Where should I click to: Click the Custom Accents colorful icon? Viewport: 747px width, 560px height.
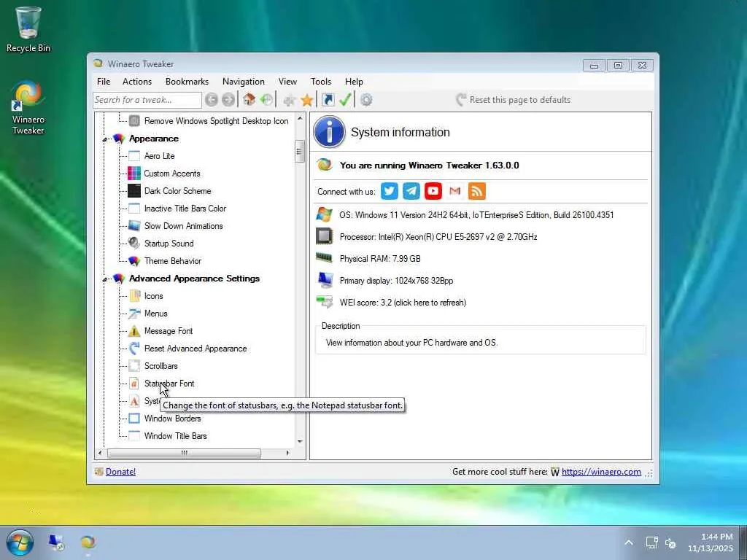[x=134, y=174]
